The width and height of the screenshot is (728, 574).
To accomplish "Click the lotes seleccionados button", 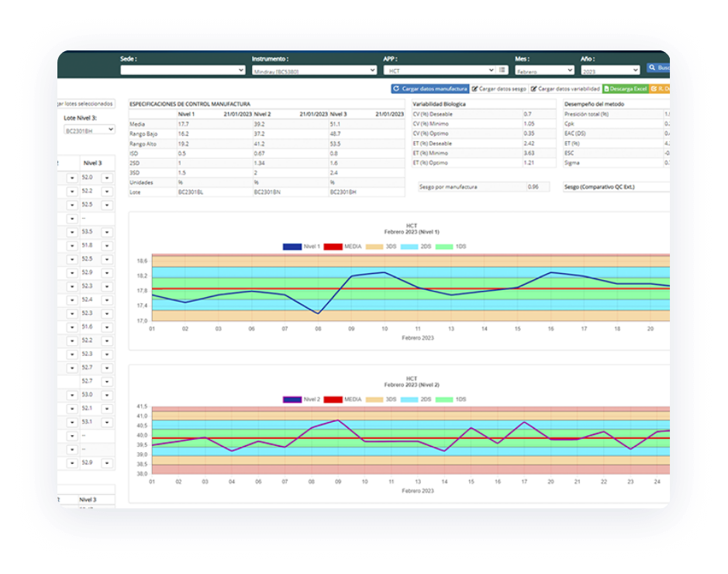I will click(86, 104).
